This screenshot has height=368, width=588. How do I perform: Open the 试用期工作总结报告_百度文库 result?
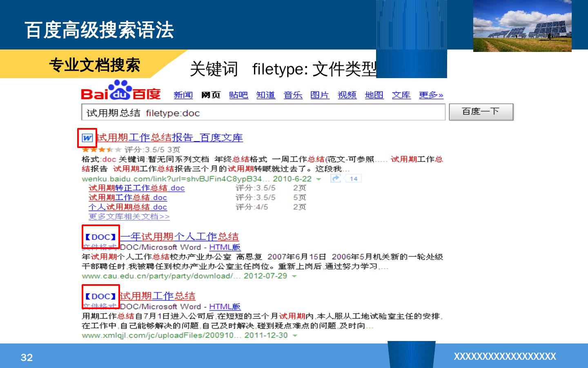pos(169,138)
